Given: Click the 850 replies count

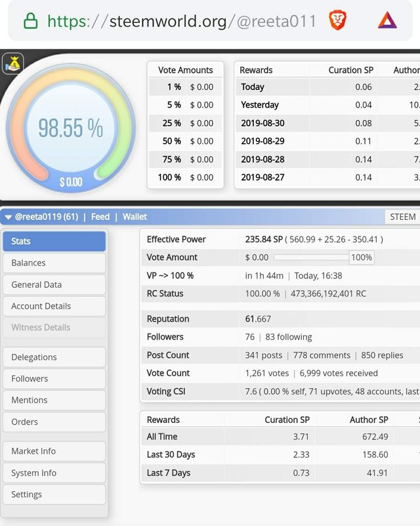Looking at the screenshot, I should (x=382, y=355).
